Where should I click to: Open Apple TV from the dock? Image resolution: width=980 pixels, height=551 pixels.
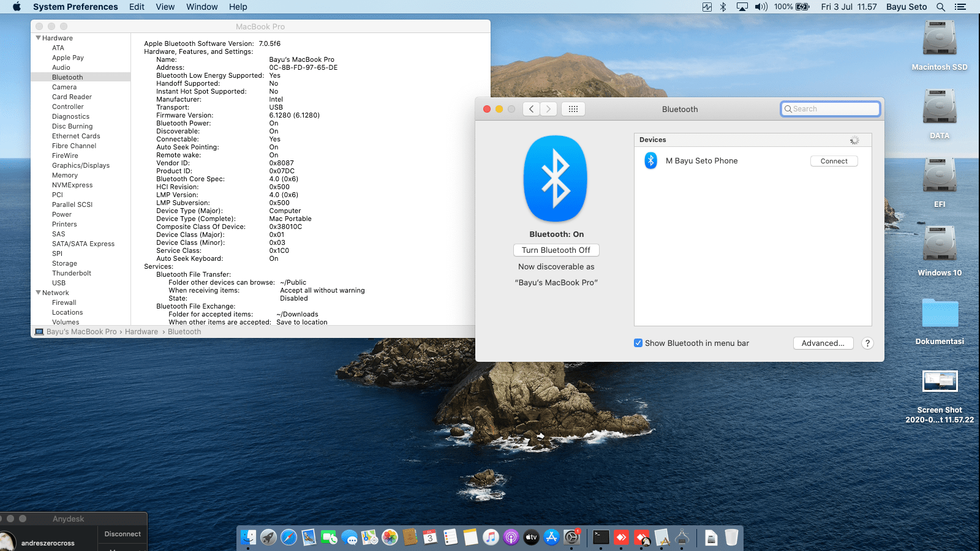[531, 538]
